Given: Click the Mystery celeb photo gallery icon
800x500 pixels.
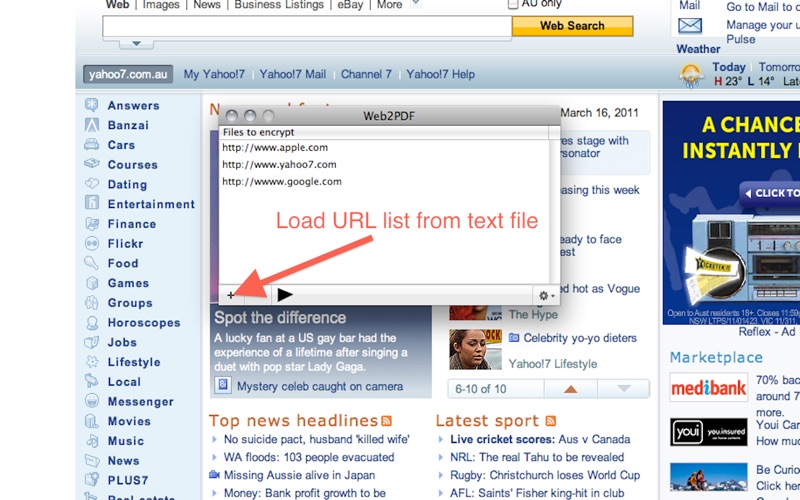Looking at the screenshot, I should [223, 385].
